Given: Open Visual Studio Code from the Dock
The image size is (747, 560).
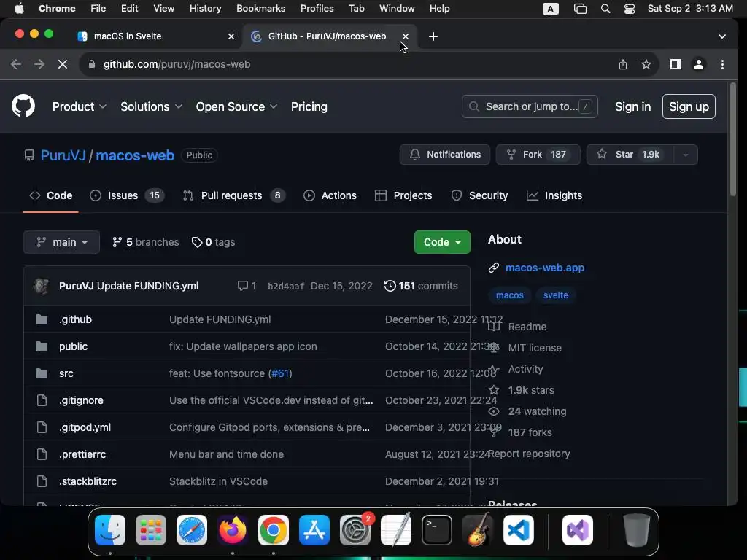Looking at the screenshot, I should 519,530.
